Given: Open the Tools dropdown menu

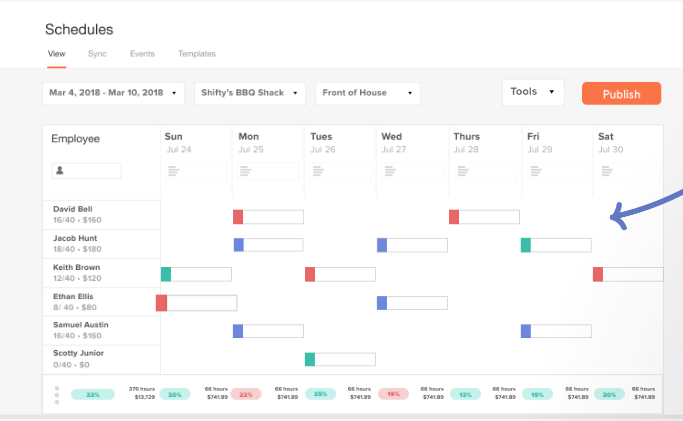Looking at the screenshot, I should click(x=533, y=92).
